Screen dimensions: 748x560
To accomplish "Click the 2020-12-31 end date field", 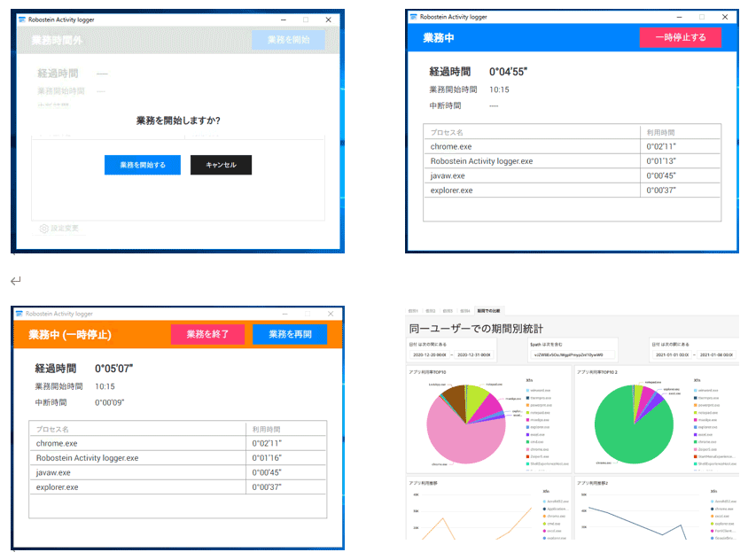I will click(x=473, y=355).
